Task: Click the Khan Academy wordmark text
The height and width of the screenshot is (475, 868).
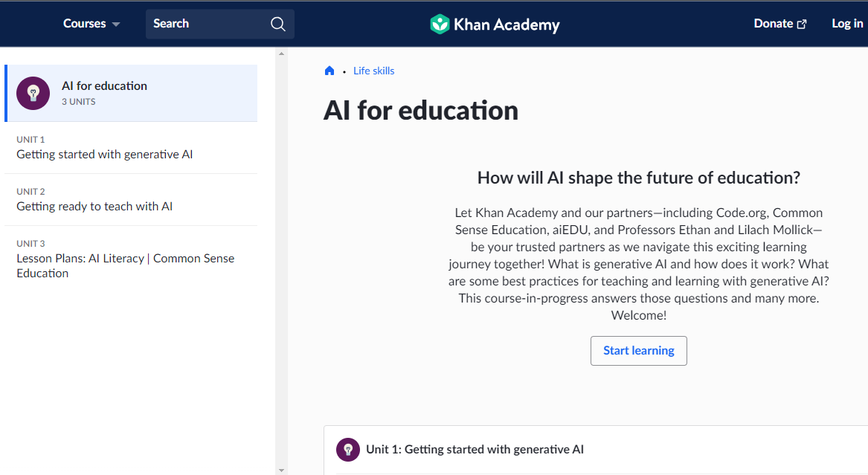Action: coord(507,25)
